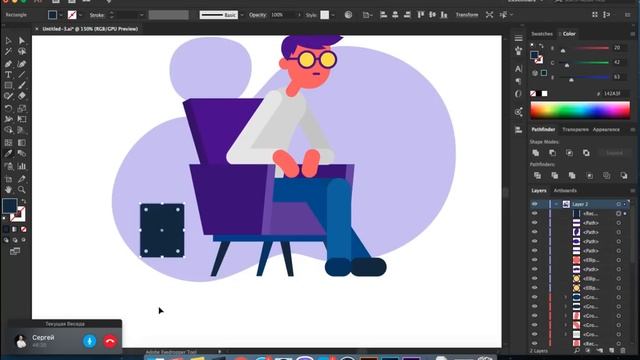Click the Opacity label in control bar
The height and width of the screenshot is (360, 640).
[257, 15]
